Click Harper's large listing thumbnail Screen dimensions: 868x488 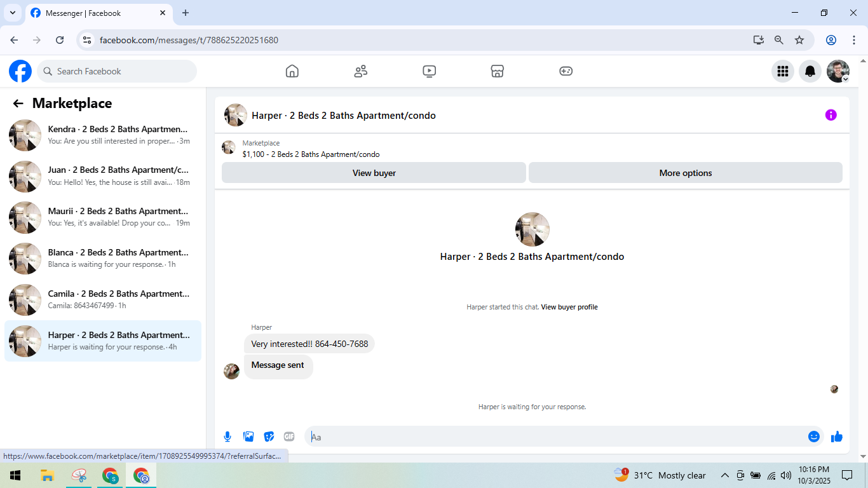(x=532, y=229)
